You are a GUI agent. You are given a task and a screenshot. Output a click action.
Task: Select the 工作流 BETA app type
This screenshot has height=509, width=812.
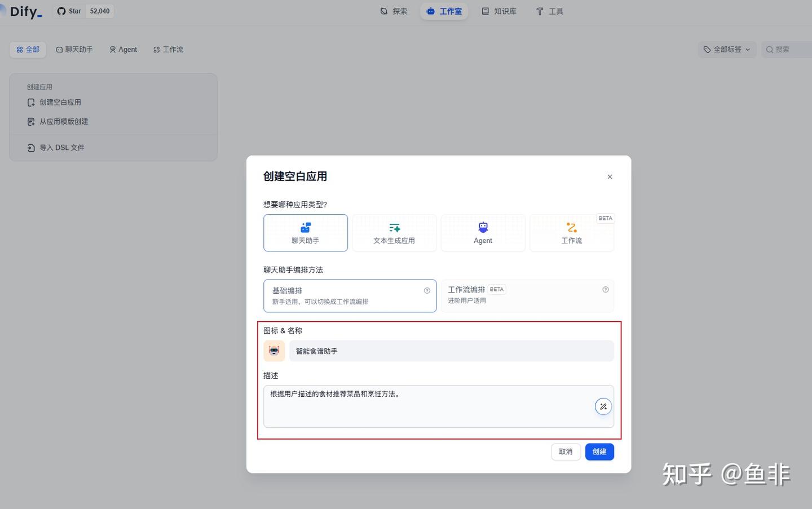(571, 232)
